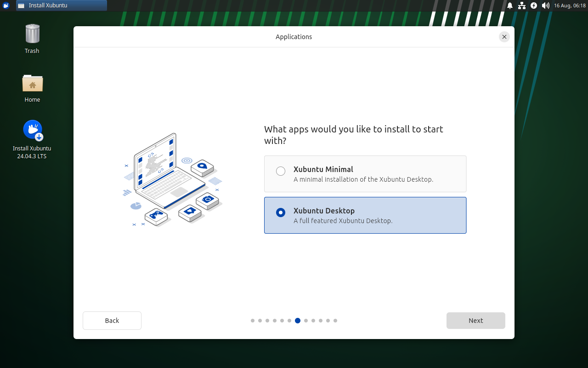
Task: Click the highlighted current step dot in pager
Action: [298, 321]
